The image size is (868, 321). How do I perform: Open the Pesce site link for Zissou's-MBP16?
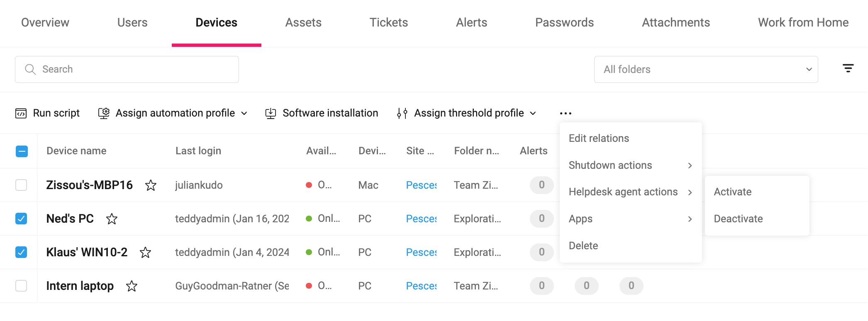coord(421,185)
